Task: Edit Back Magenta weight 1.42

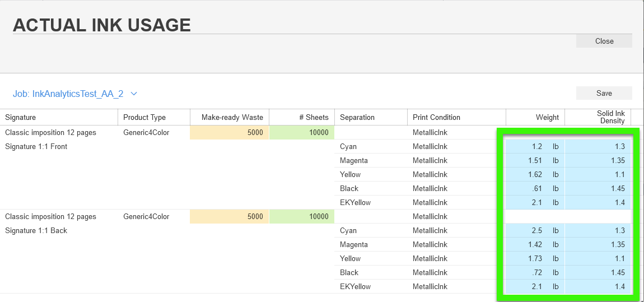Action: pyautogui.click(x=526, y=244)
